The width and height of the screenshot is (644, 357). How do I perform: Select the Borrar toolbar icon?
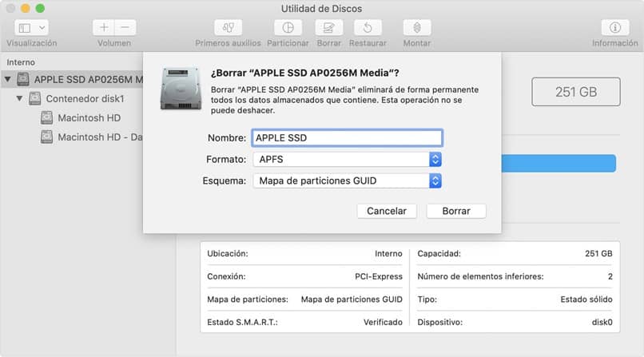click(328, 27)
